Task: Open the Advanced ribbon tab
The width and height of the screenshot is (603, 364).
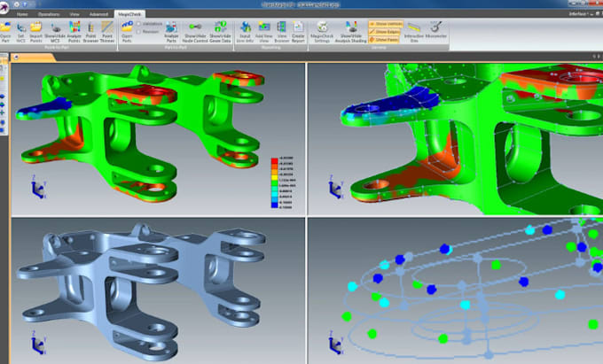Action: (98, 14)
